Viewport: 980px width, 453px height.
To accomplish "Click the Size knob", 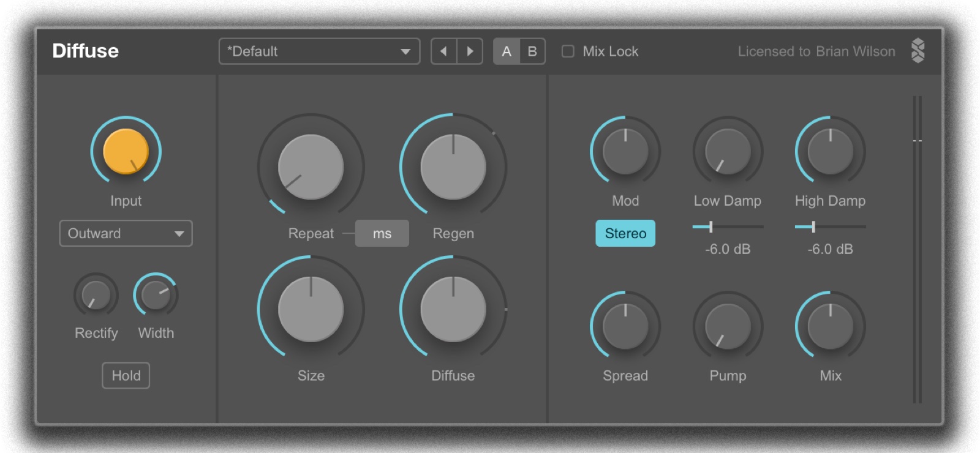I will pyautogui.click(x=311, y=309).
